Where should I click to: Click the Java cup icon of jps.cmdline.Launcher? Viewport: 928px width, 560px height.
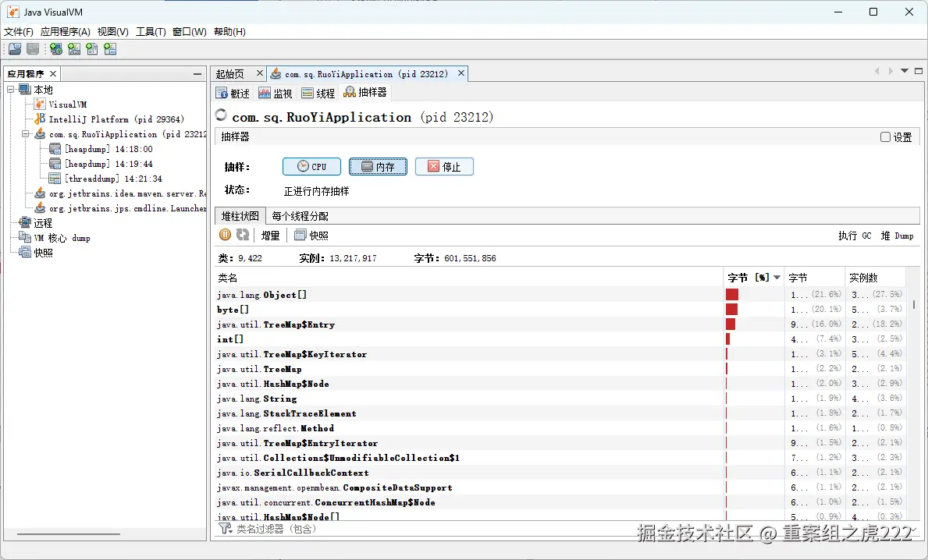click(x=40, y=207)
